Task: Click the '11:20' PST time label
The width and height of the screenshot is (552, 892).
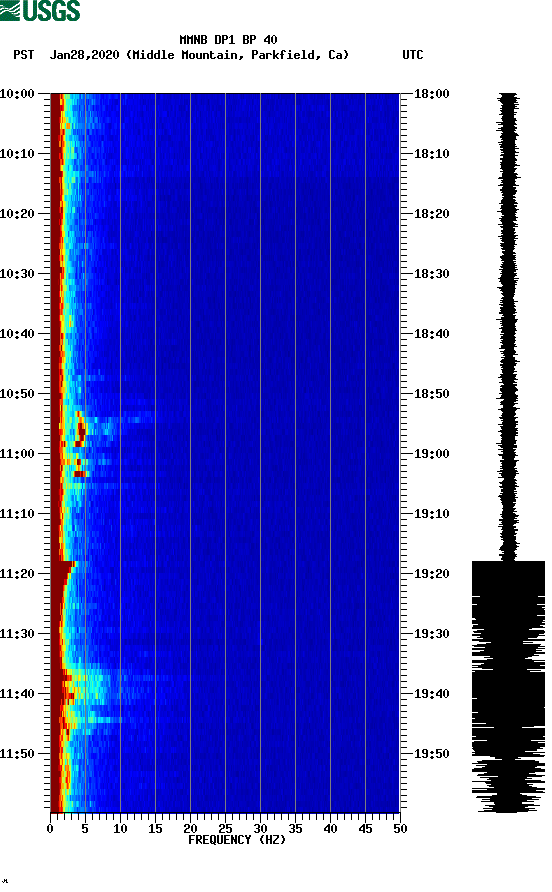Action: [17, 574]
